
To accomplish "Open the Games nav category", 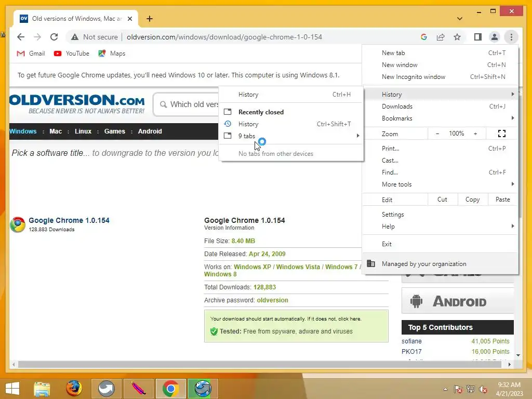I will coord(115,131).
